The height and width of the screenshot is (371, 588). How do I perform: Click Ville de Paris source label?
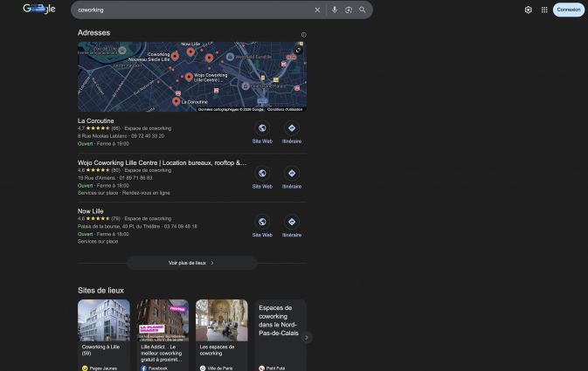point(220,368)
